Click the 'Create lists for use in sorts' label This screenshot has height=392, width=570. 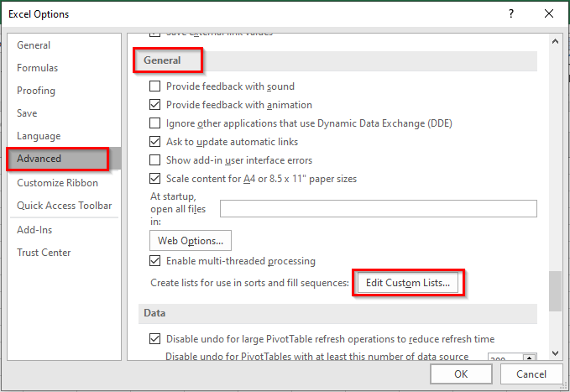tap(249, 283)
